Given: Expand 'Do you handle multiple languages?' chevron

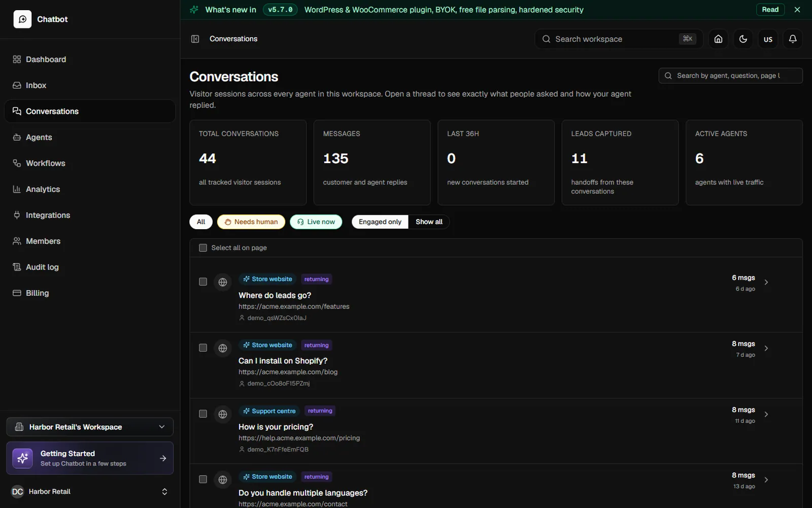Looking at the screenshot, I should 766,480.
